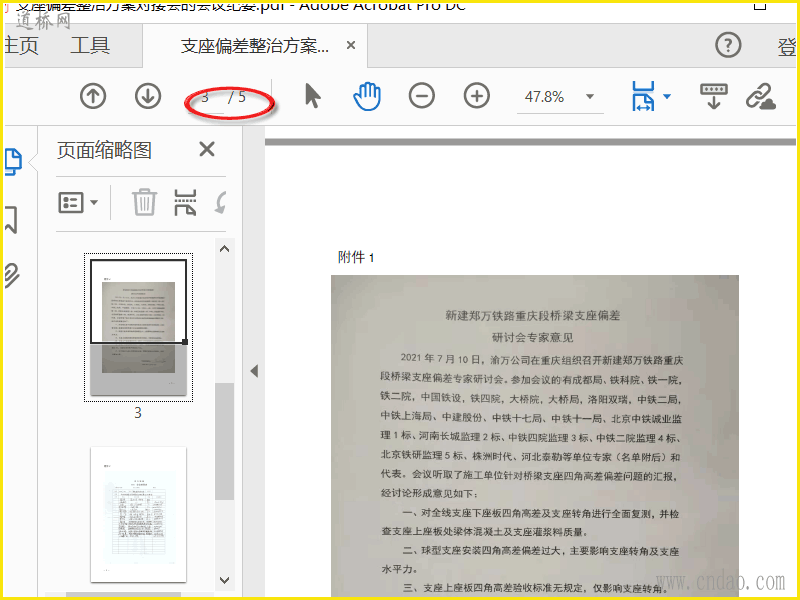
Task: Select the page 3 thumbnail
Action: [x=138, y=327]
